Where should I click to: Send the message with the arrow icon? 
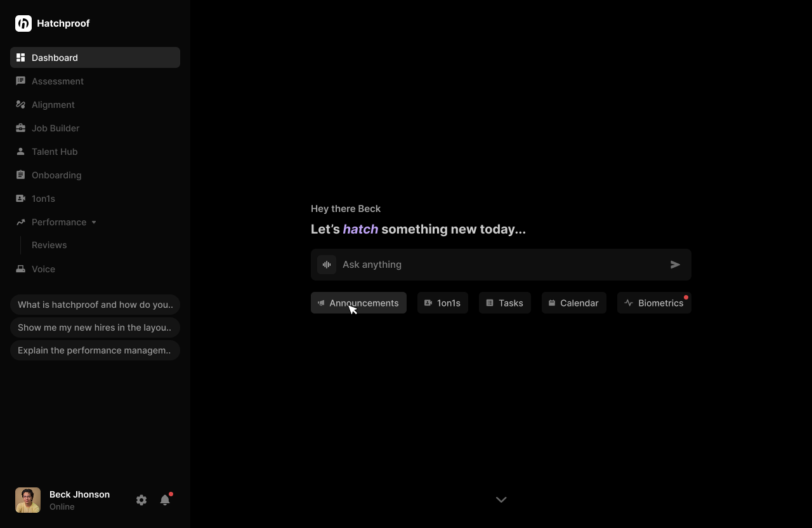click(x=676, y=265)
